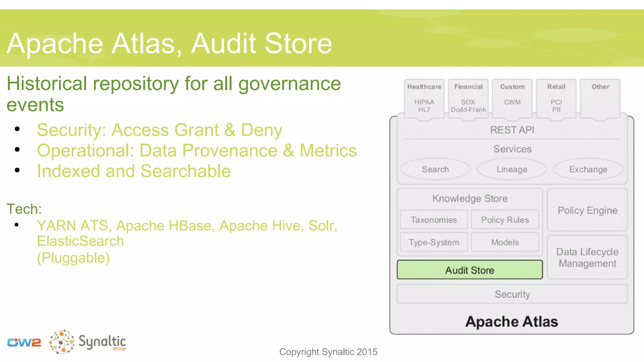644x362 pixels.
Task: Click the Synaltic group network logo
Action: coord(62,342)
